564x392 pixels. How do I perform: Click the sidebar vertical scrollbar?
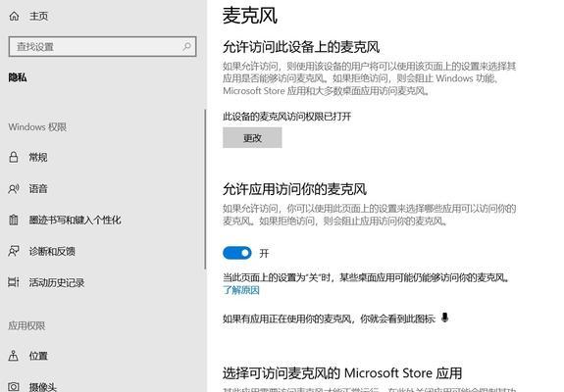coord(205,189)
